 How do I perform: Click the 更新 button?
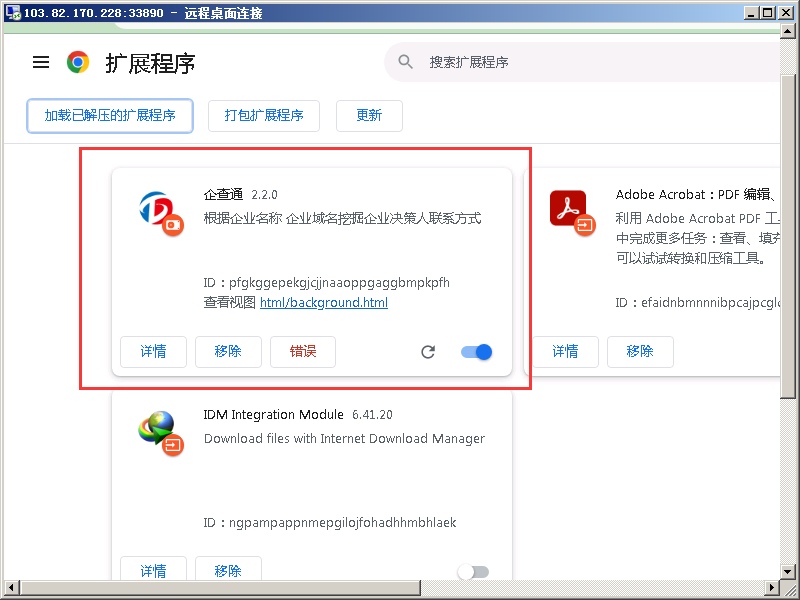[x=369, y=116]
